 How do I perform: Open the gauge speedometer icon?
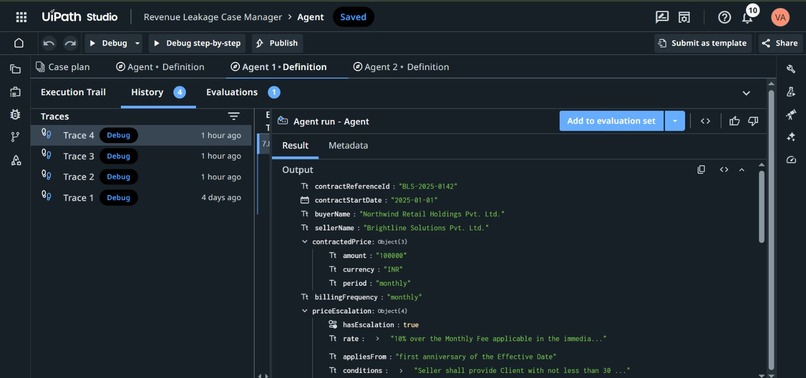pos(791,160)
